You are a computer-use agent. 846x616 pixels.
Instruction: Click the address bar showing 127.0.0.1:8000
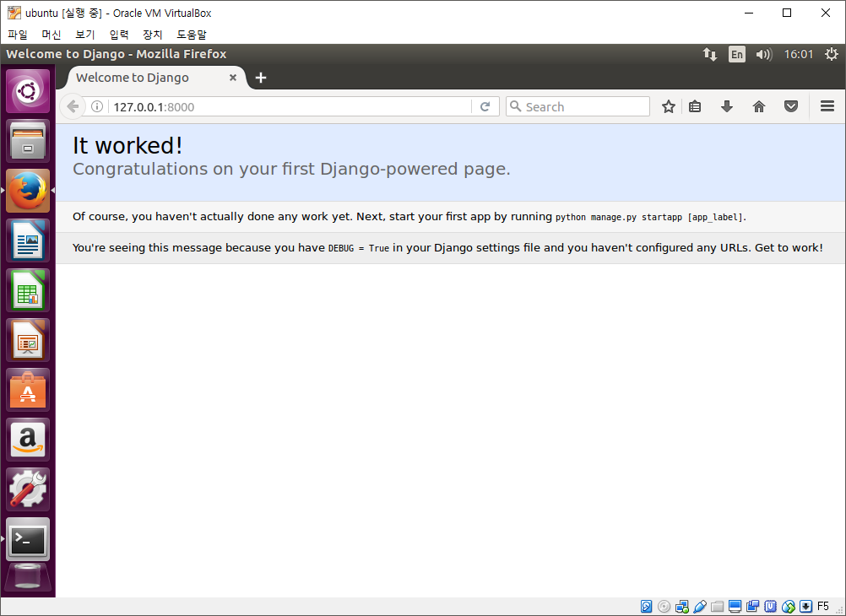[291, 107]
